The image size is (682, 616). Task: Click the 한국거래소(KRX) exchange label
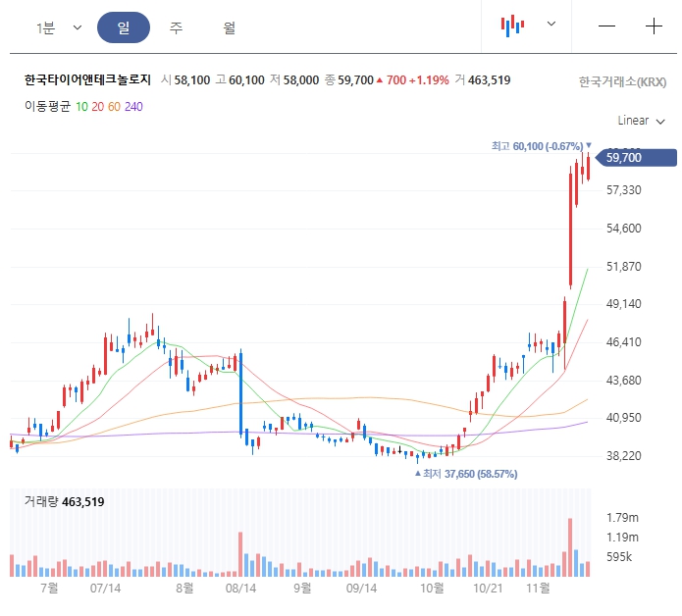point(622,81)
